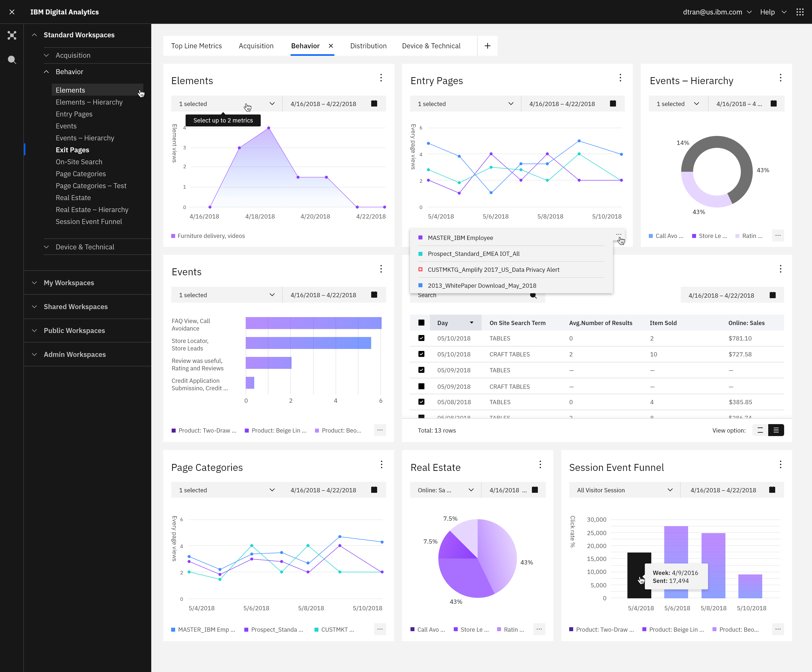Viewport: 812px width, 672px height.
Task: Collapse the Behavior group in sidebar
Action: [x=47, y=72]
